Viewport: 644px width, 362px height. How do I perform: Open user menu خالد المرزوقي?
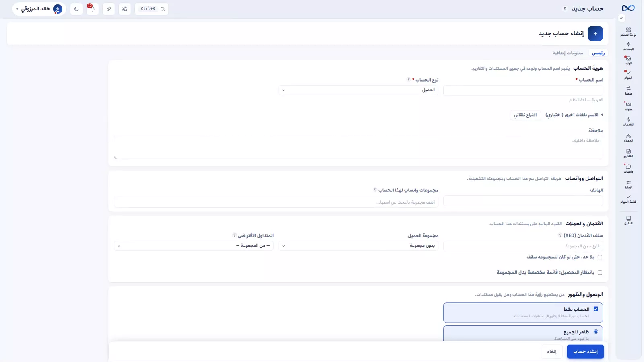click(x=39, y=9)
